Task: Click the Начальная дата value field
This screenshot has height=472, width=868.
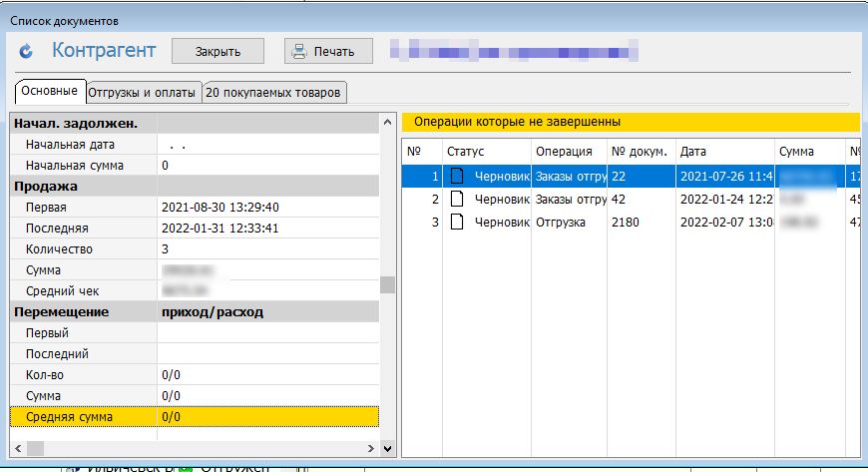Action: [x=266, y=145]
